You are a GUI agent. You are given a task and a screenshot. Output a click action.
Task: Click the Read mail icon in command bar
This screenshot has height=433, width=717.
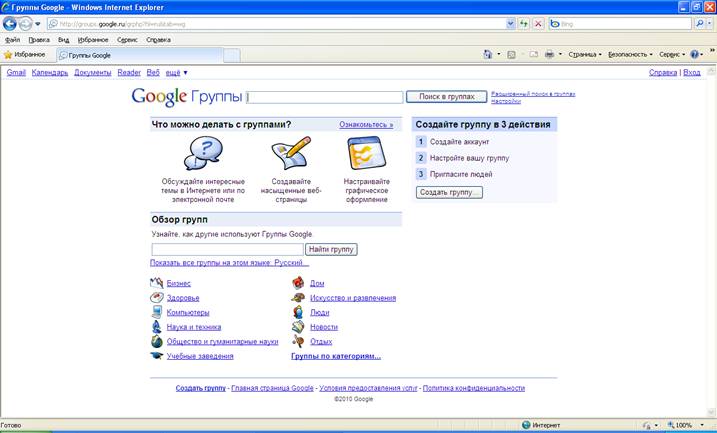[x=534, y=55]
